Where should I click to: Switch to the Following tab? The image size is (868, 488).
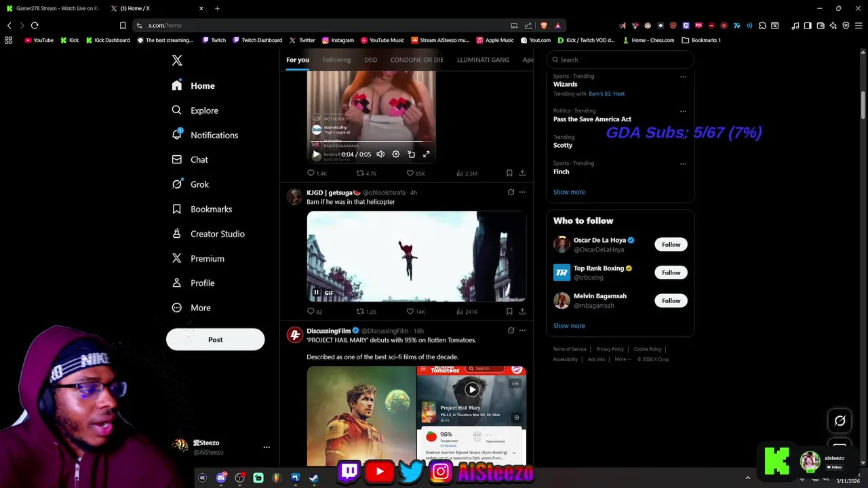(x=336, y=60)
